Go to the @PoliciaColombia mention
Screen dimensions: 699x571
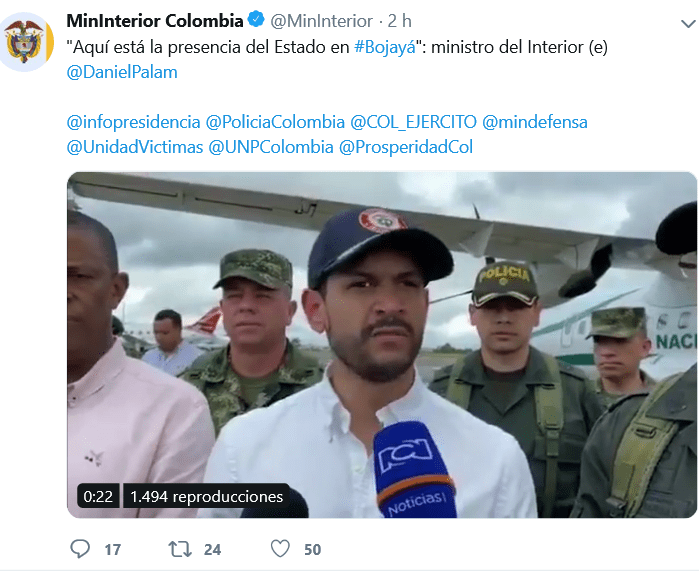pyautogui.click(x=275, y=122)
